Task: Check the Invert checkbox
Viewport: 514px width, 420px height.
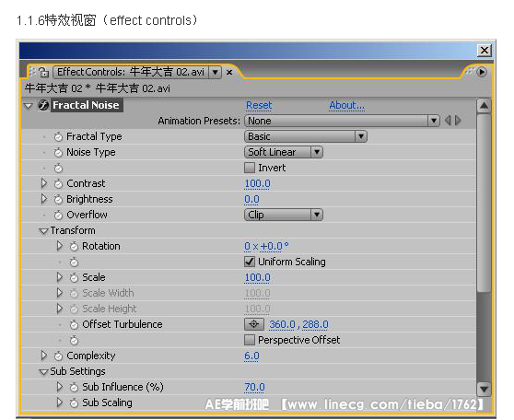Action: point(250,168)
